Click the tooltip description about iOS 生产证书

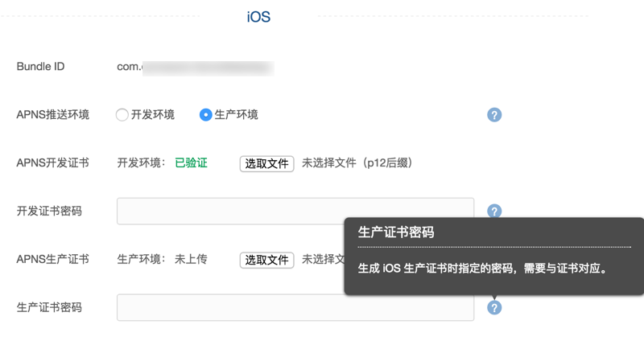(x=482, y=269)
